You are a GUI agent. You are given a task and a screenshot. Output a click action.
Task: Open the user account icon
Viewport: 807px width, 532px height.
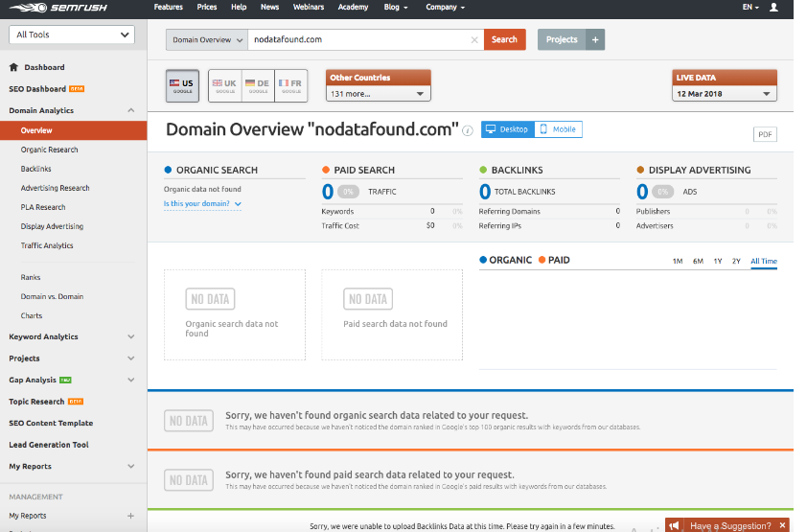coord(773,8)
